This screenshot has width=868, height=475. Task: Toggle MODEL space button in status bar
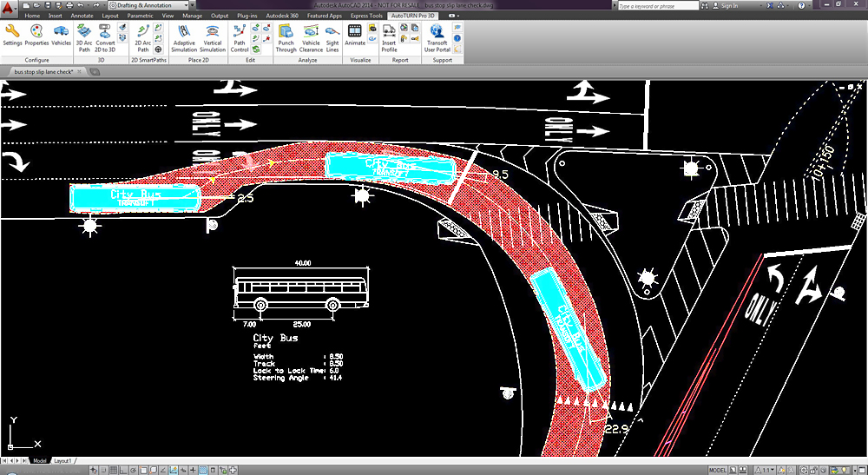pyautogui.click(x=718, y=470)
